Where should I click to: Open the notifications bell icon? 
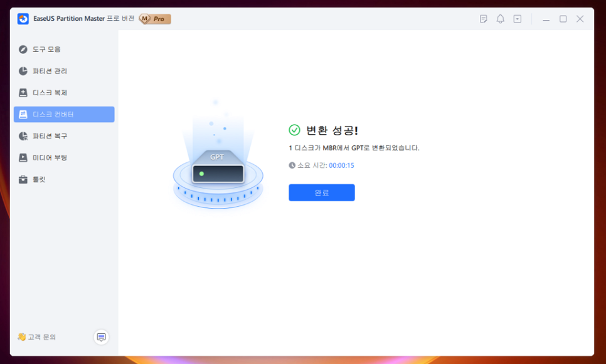(x=501, y=19)
